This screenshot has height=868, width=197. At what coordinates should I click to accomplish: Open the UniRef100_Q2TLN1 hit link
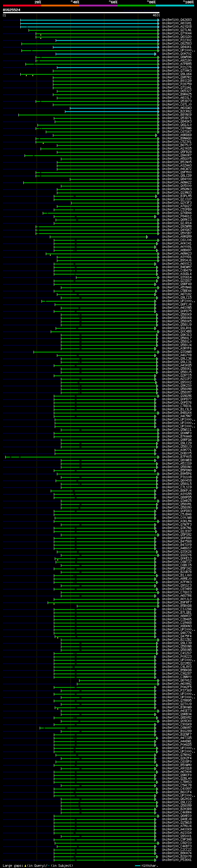coord(177,30)
